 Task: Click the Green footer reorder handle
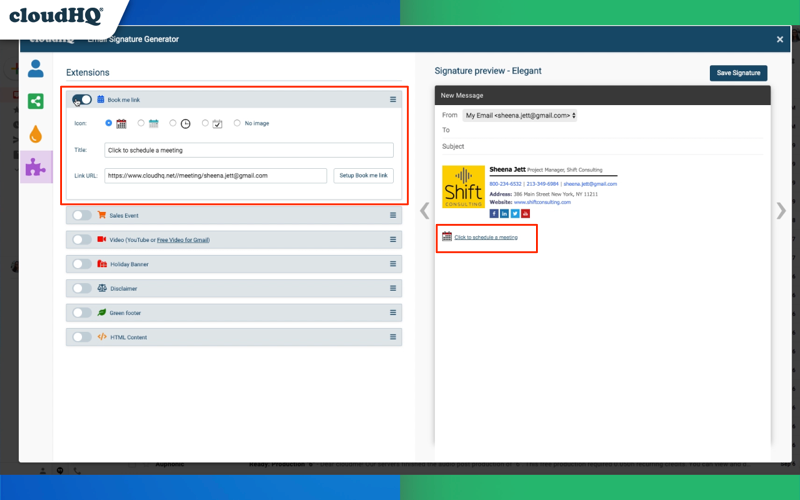point(393,312)
